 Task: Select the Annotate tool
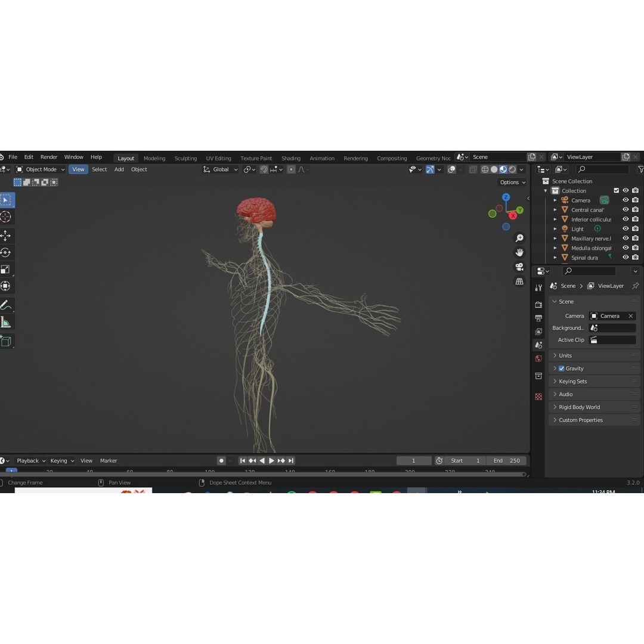click(x=7, y=305)
